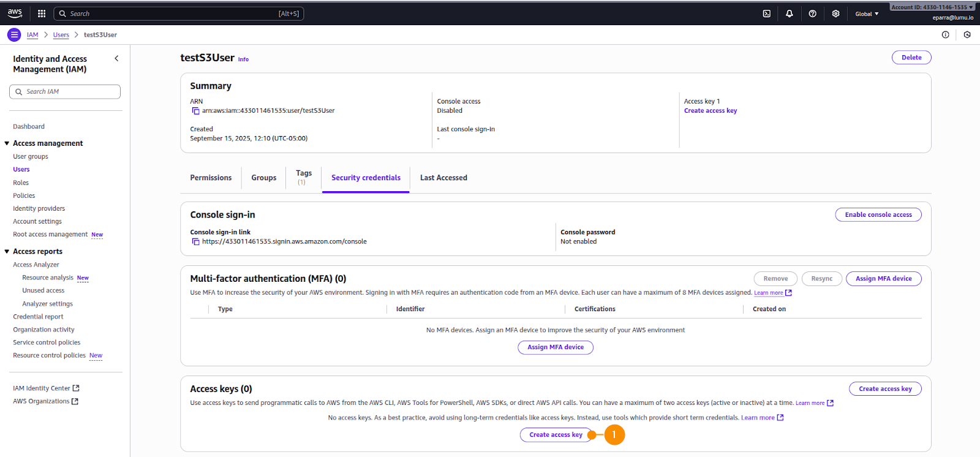
Task: Click Enable console access button
Action: click(x=878, y=214)
